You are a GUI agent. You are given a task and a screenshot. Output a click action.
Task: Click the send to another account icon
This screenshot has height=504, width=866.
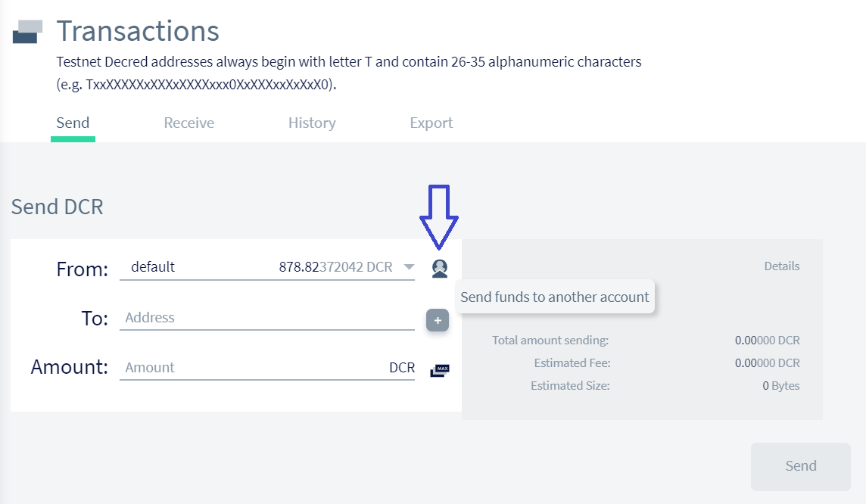(440, 268)
